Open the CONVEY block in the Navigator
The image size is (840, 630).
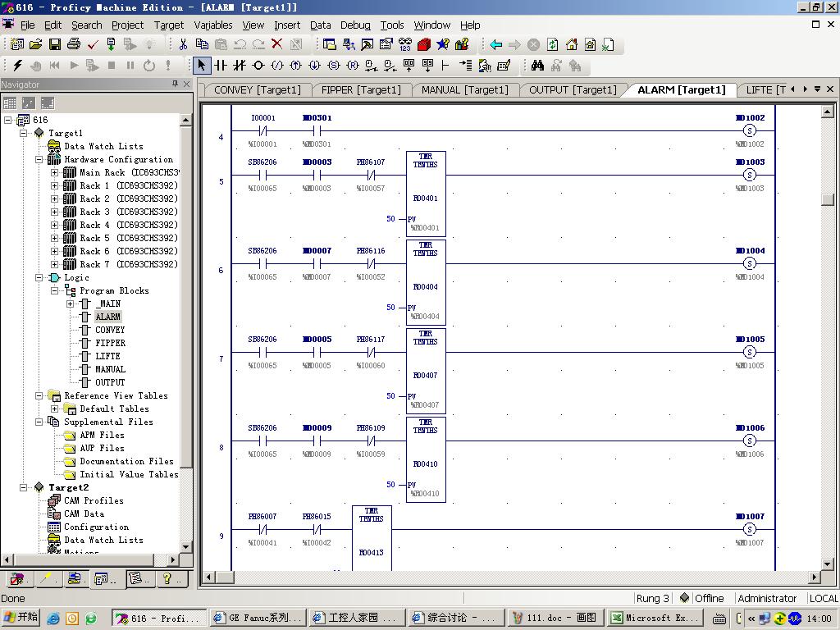pos(110,330)
